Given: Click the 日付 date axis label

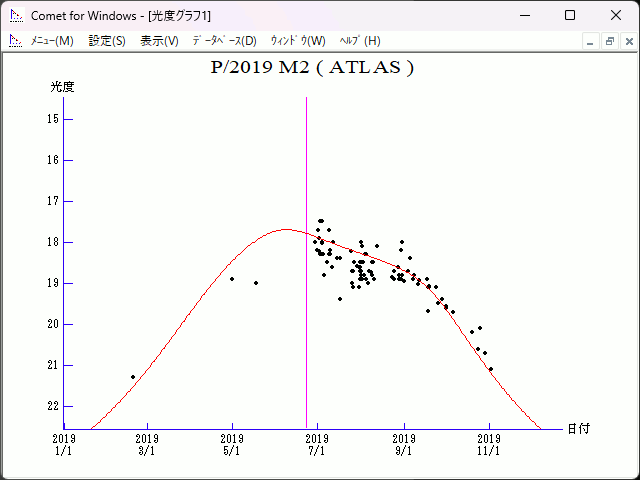Looking at the screenshot, I should (x=578, y=428).
